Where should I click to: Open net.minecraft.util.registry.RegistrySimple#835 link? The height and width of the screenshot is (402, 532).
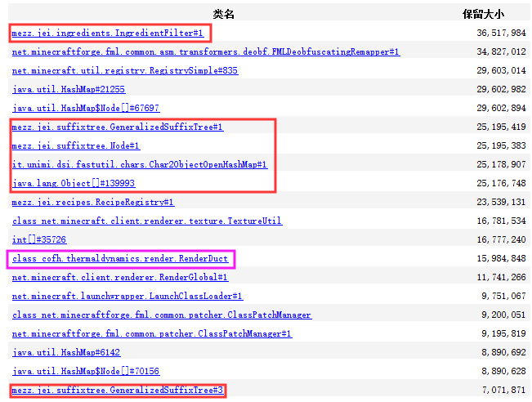point(125,70)
